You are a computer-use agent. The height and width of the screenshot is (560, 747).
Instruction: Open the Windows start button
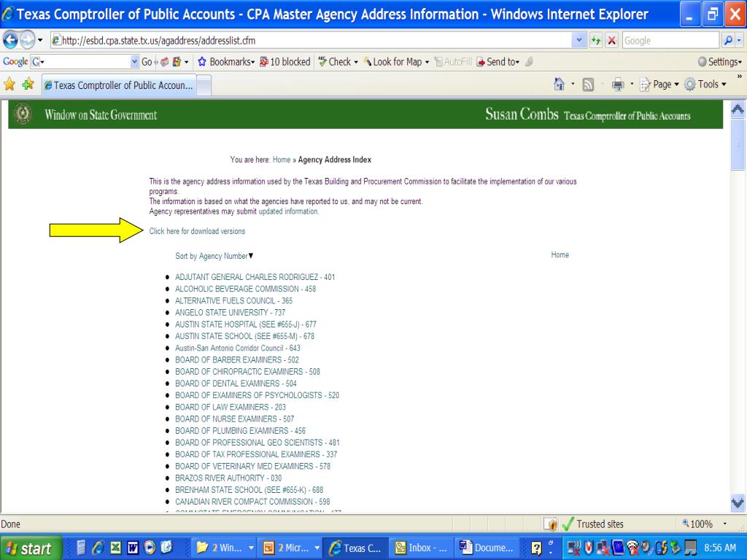point(31,548)
